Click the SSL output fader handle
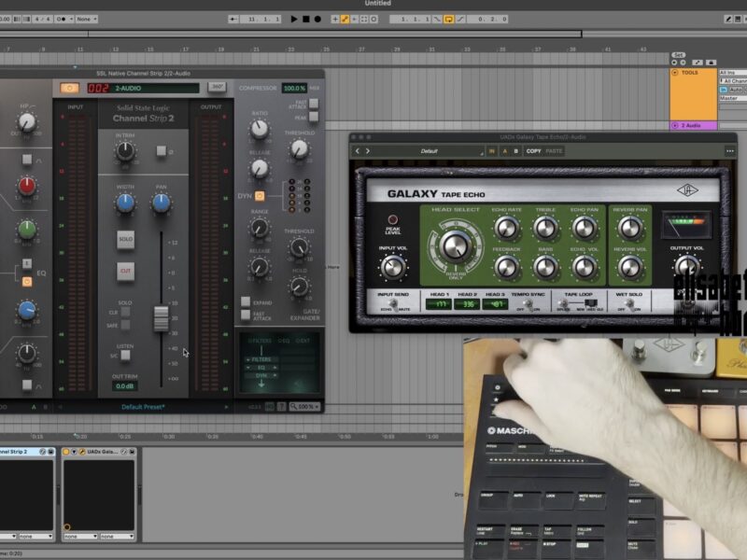747x560 pixels. coord(162,317)
